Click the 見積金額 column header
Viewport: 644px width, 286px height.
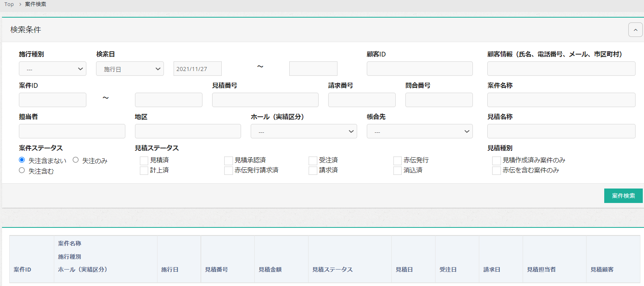pyautogui.click(x=270, y=270)
